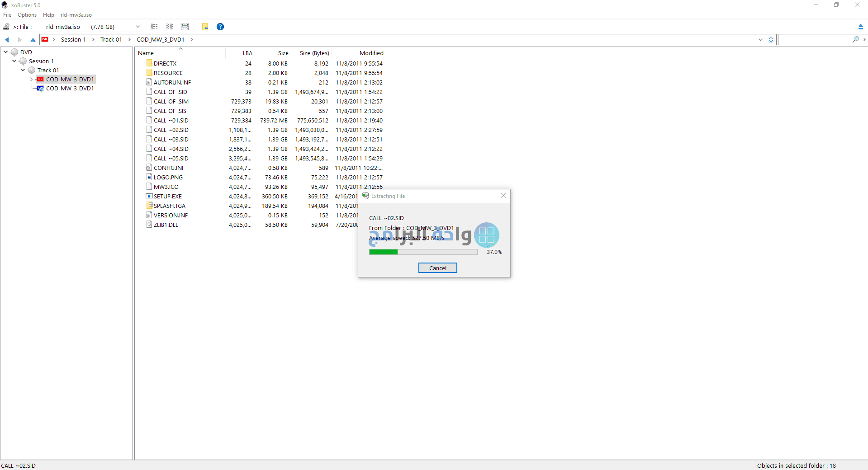Expand the COD_MW_3_DVD1 ISO tree node
Viewport: 868px width, 470px height.
point(31,79)
